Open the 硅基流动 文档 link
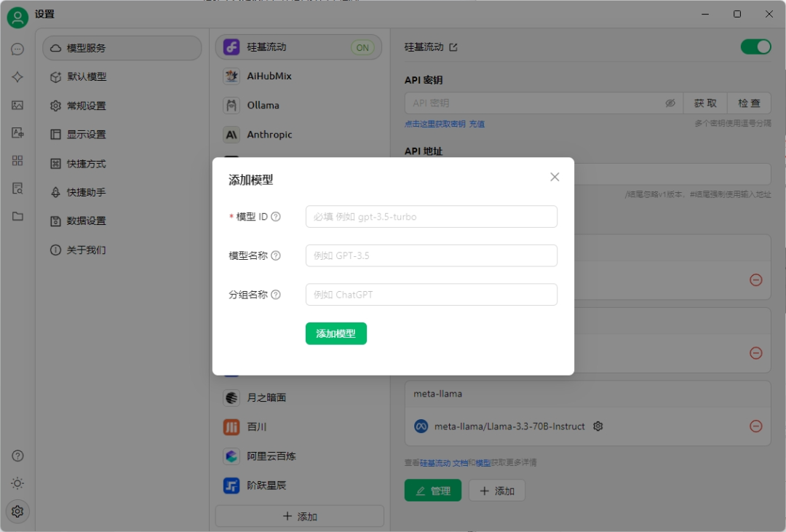 coord(444,463)
